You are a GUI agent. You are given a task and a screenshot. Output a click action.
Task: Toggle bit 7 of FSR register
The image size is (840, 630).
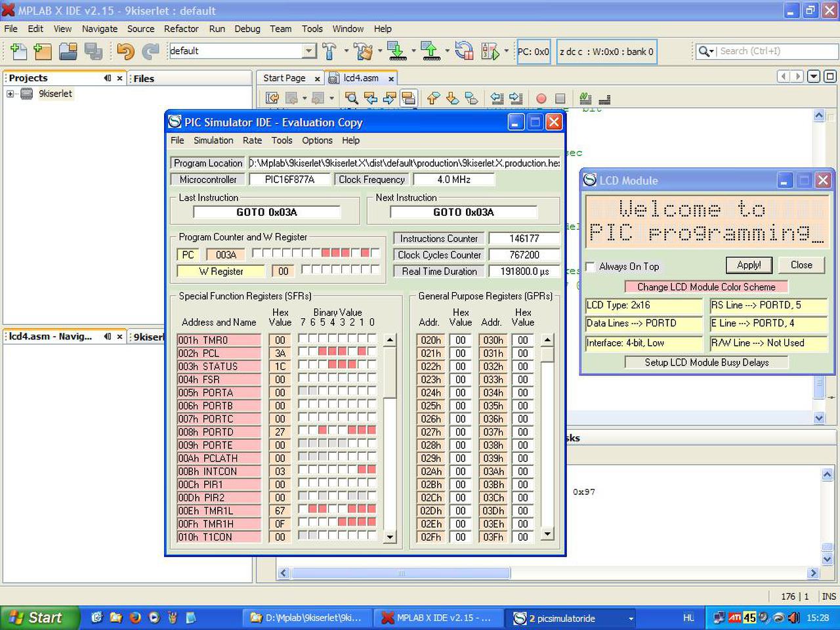[303, 379]
